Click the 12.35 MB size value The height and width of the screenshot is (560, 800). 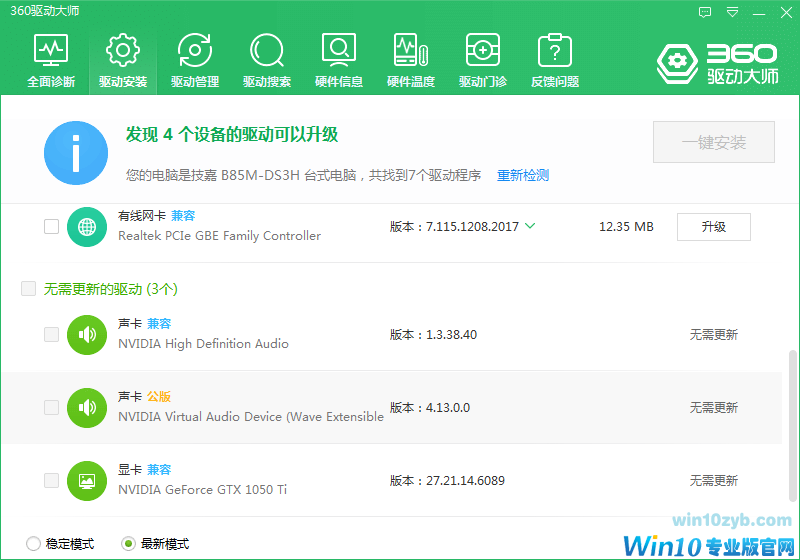pos(626,226)
